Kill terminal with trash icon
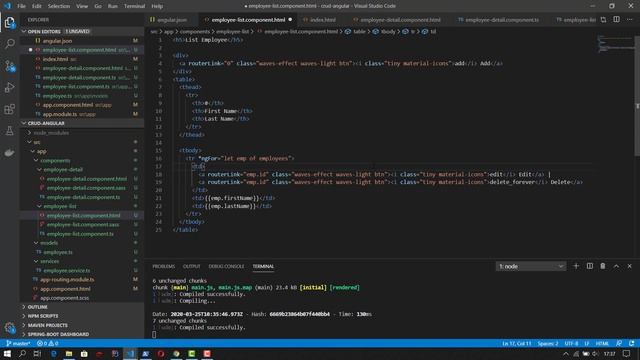Image resolution: width=640 pixels, height=360 pixels. tap(603, 266)
